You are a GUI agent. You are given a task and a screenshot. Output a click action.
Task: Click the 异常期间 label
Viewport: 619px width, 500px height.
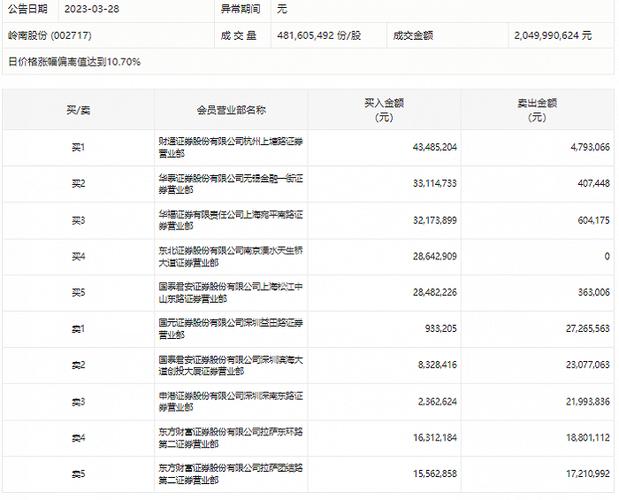[x=240, y=9]
